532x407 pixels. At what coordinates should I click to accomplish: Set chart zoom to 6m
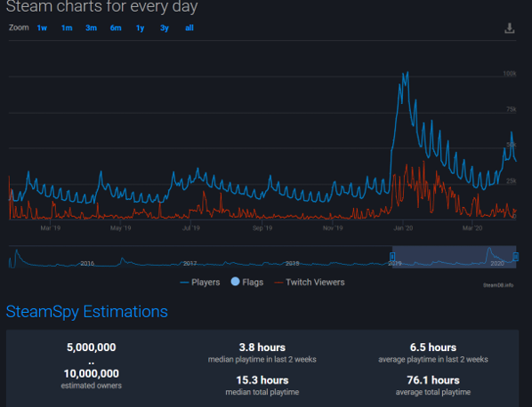click(x=116, y=28)
